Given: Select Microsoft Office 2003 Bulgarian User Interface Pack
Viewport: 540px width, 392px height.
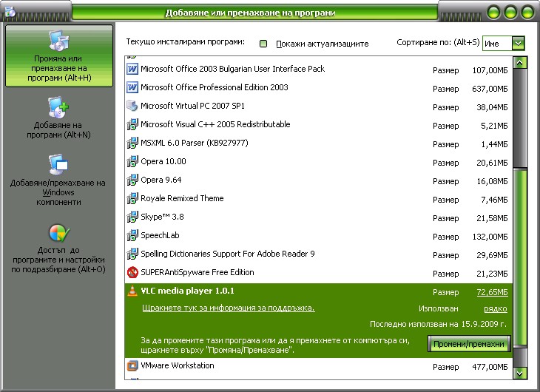Looking at the screenshot, I should coord(319,70).
